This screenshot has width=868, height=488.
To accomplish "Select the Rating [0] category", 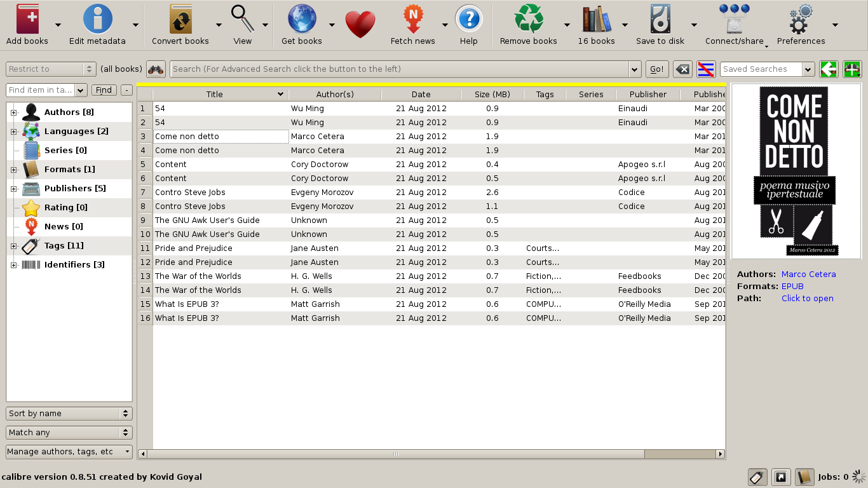I will [x=65, y=208].
